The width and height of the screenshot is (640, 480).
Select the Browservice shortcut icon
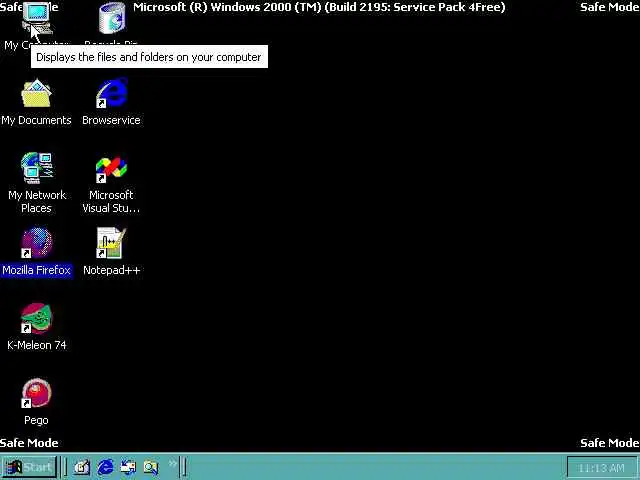point(111,93)
